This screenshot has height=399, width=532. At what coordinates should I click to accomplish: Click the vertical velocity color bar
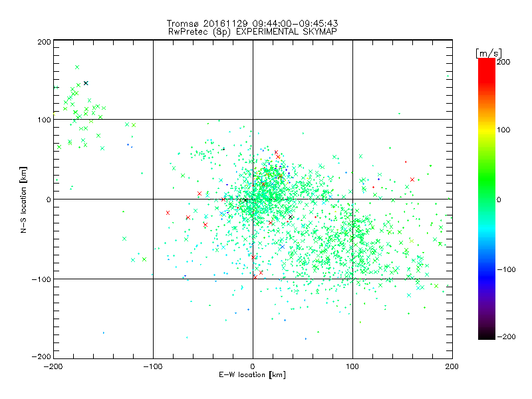tap(487, 199)
